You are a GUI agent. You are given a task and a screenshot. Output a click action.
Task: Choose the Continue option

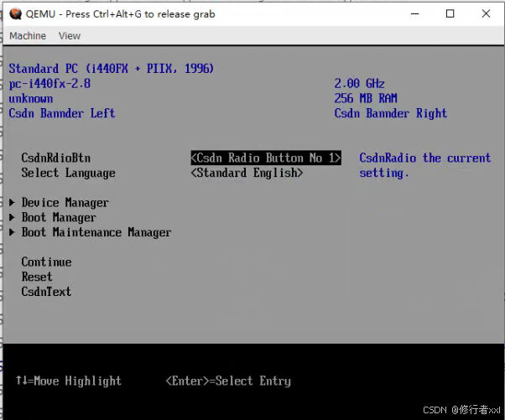coord(47,262)
